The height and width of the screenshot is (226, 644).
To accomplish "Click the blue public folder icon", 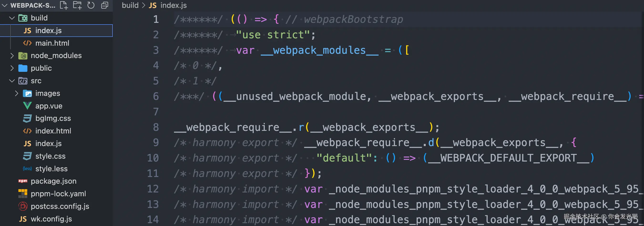I will (x=23, y=68).
